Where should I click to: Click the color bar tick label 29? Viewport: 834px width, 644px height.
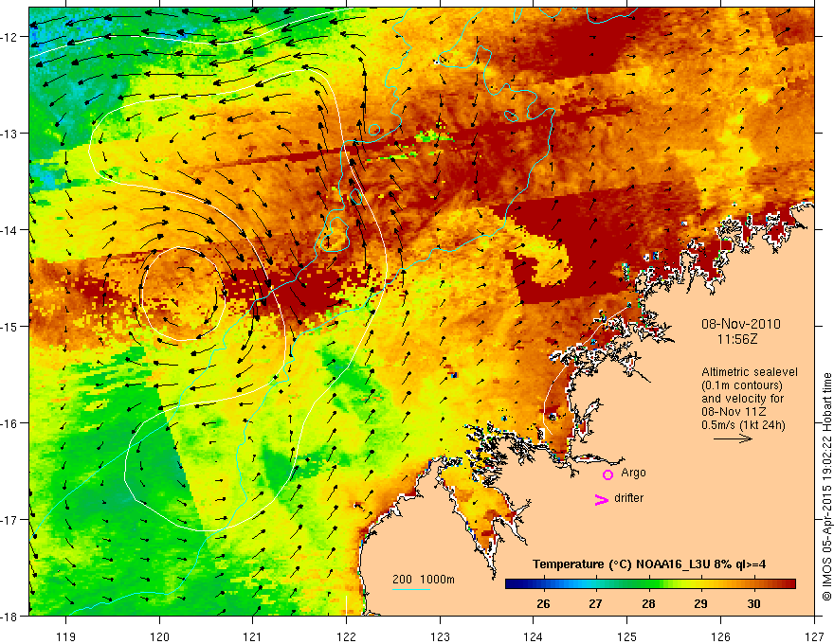[701, 603]
